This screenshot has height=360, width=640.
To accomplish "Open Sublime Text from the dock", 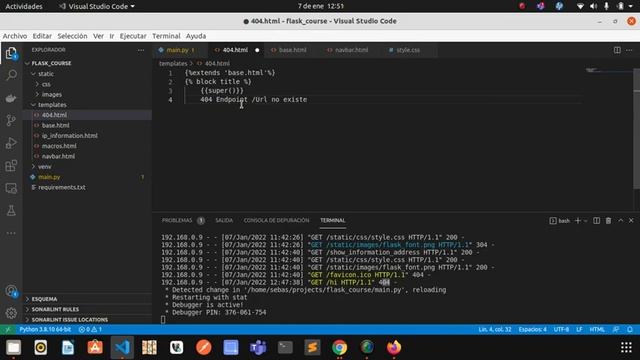I will [x=312, y=347].
